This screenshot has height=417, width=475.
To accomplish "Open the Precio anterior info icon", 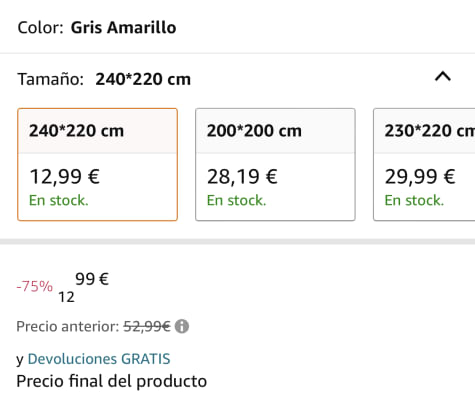I will 182,326.
